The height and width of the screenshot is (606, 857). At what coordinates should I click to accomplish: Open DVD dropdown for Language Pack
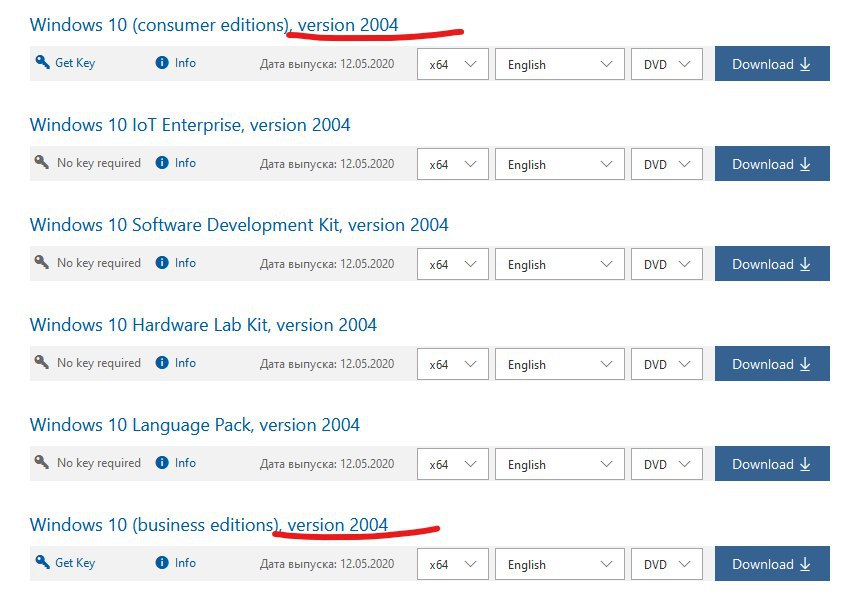pos(667,464)
